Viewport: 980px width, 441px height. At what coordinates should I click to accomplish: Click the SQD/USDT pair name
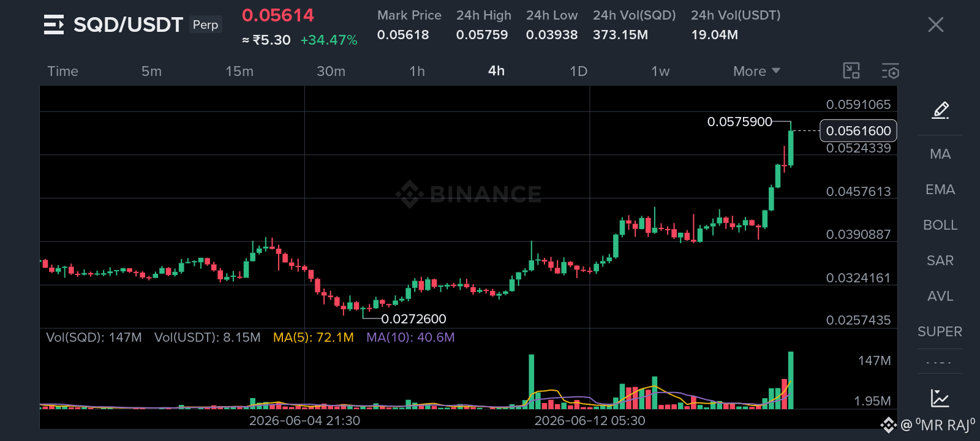(x=128, y=24)
